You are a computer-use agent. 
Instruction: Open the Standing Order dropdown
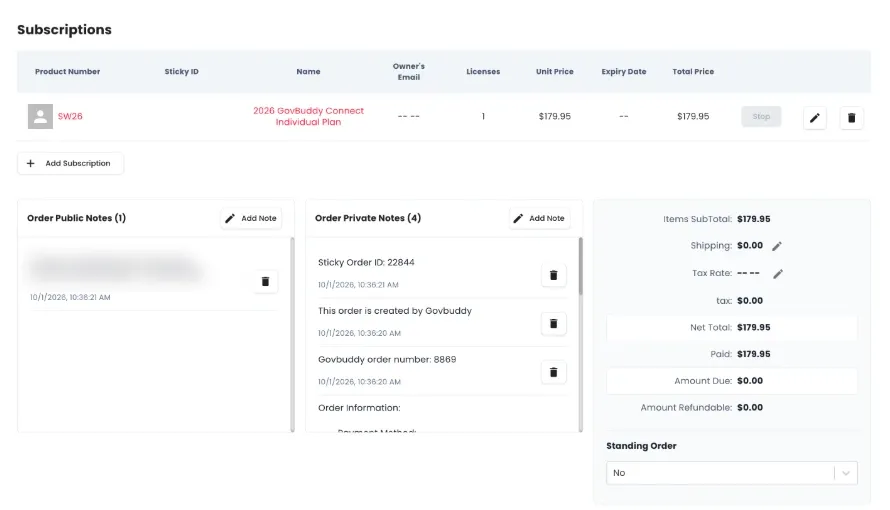[x=732, y=473]
